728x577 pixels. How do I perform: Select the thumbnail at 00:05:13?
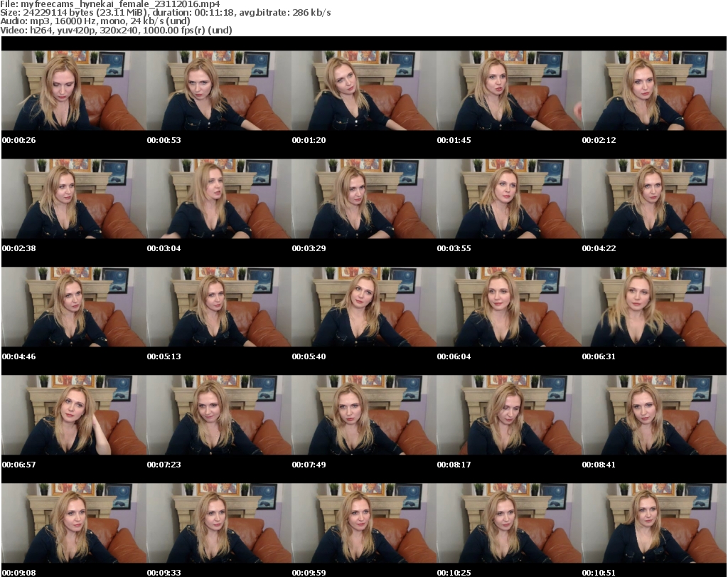tap(219, 307)
